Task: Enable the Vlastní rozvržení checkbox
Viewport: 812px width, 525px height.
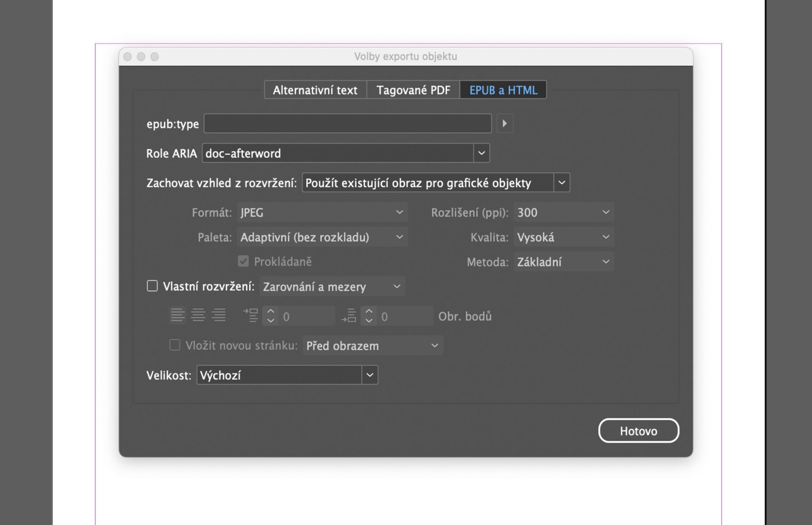Action: click(x=152, y=286)
